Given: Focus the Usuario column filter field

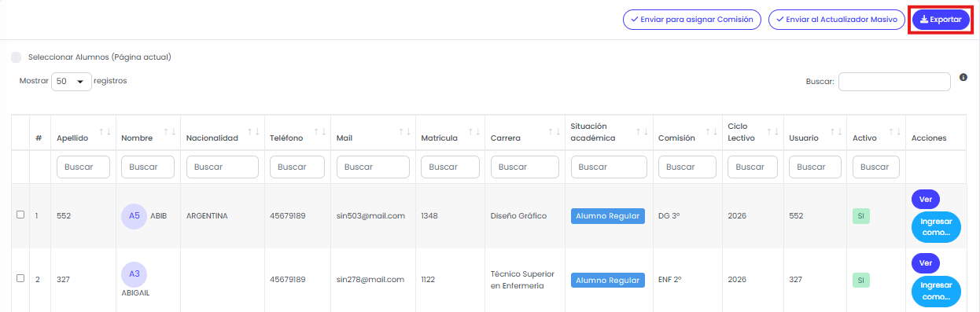Looking at the screenshot, I should [815, 167].
